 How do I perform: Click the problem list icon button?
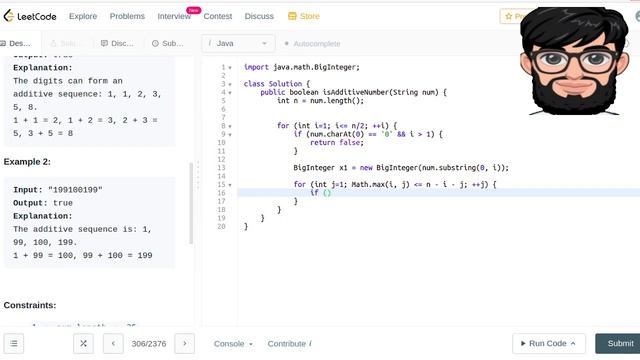click(14, 344)
